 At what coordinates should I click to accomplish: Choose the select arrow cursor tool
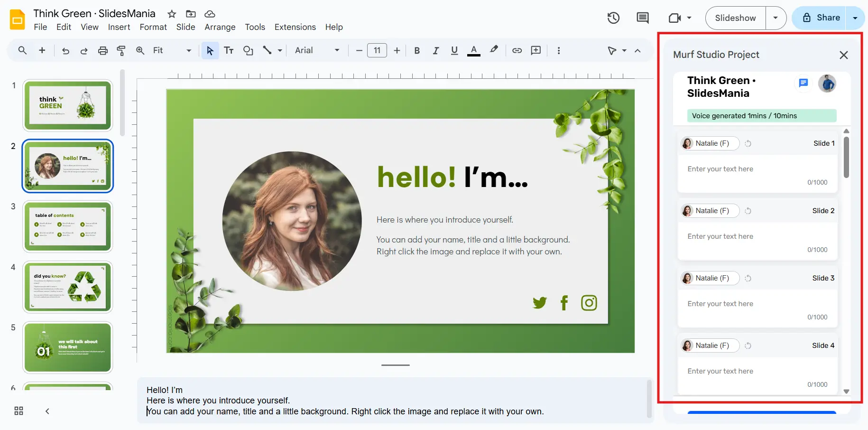[210, 50]
